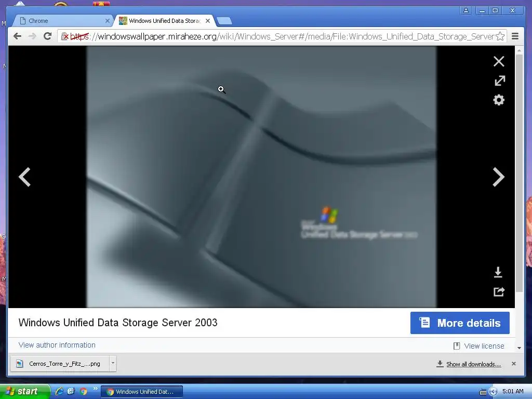Show hidden tray icons arrow

pos(494,392)
